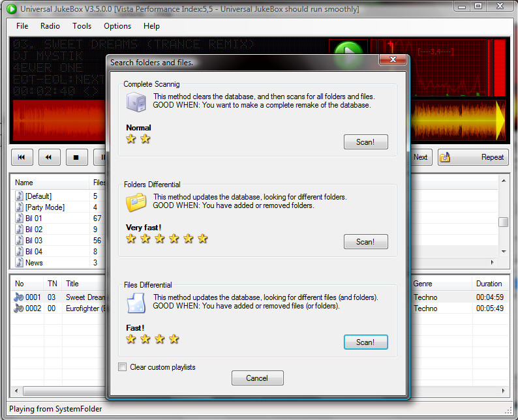
Task: Click the left red waveform display
Action: coord(59,120)
